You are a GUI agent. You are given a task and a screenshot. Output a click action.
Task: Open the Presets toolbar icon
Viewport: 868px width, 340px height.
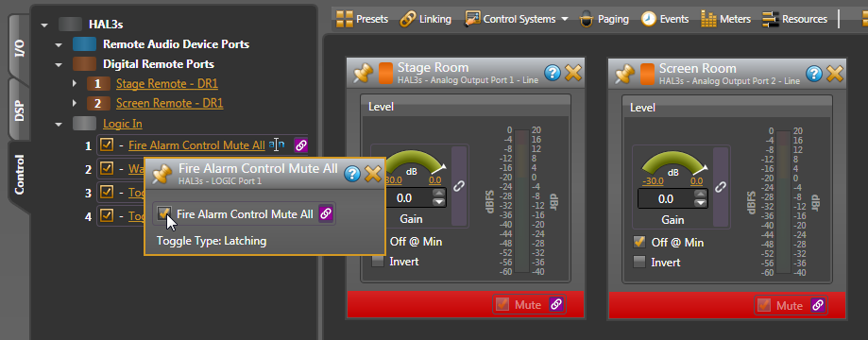(x=345, y=19)
